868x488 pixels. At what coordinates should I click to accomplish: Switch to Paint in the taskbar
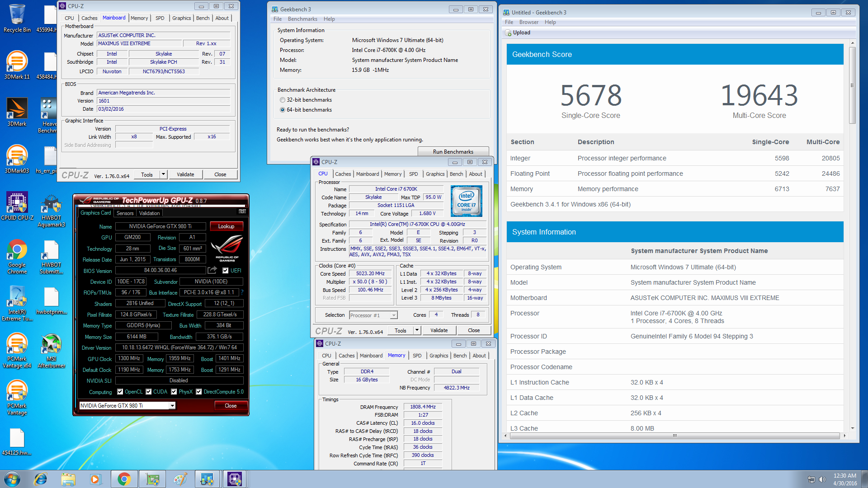point(179,479)
